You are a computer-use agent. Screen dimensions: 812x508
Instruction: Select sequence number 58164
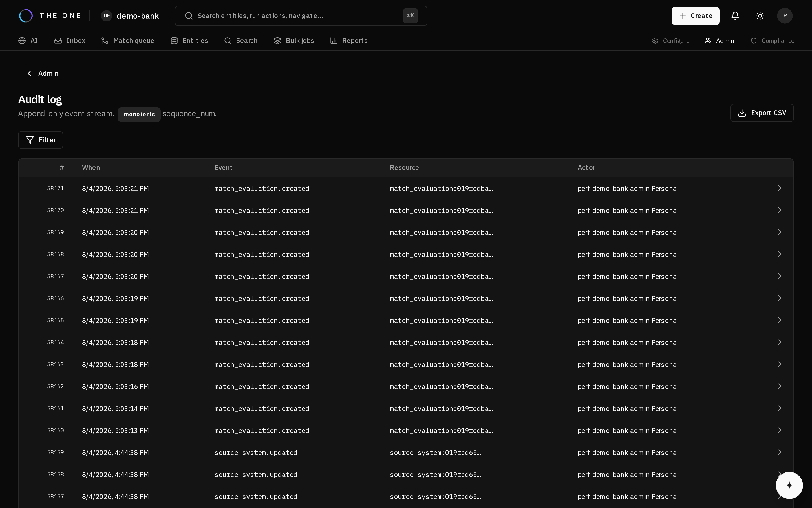[55, 342]
